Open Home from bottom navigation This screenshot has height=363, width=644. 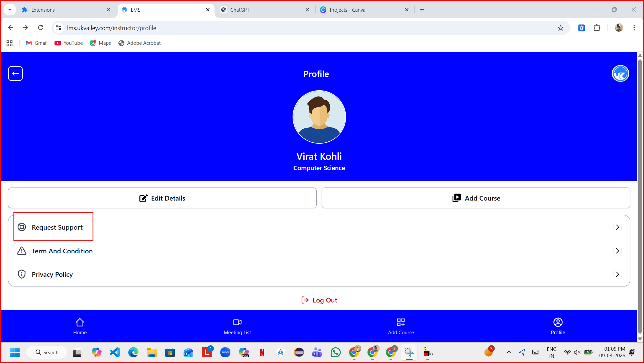(x=80, y=326)
